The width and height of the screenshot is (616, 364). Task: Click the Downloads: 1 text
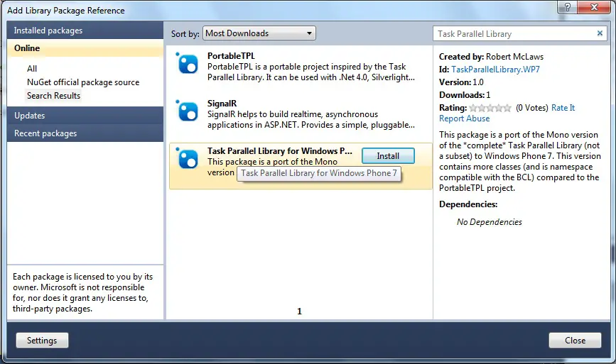point(465,95)
